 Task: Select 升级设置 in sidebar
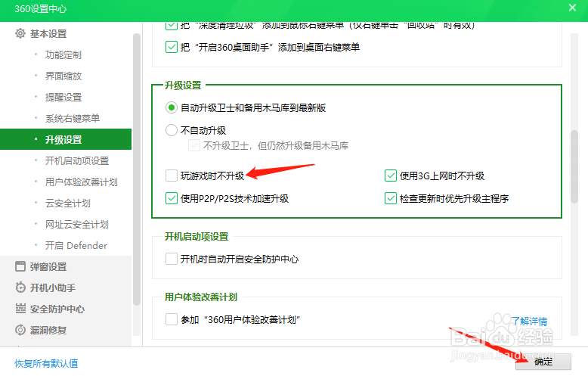[66, 139]
